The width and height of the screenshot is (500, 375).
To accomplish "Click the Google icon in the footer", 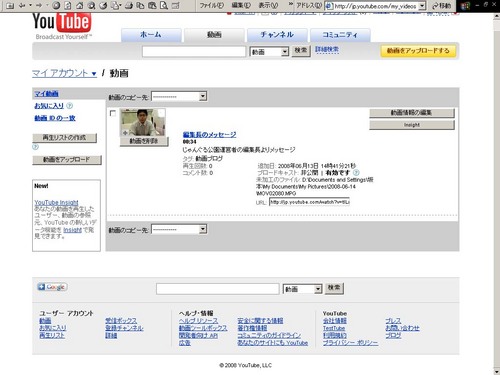I will (52, 287).
